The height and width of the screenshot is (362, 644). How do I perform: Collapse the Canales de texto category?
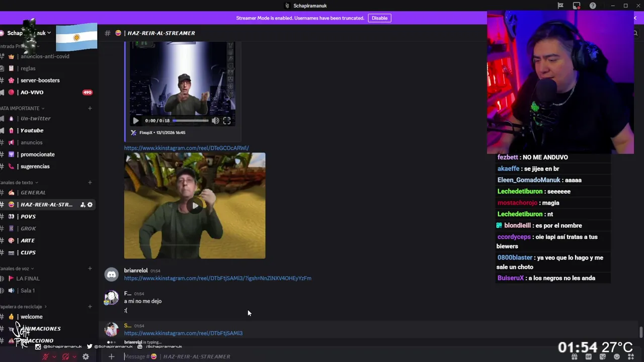[18, 183]
